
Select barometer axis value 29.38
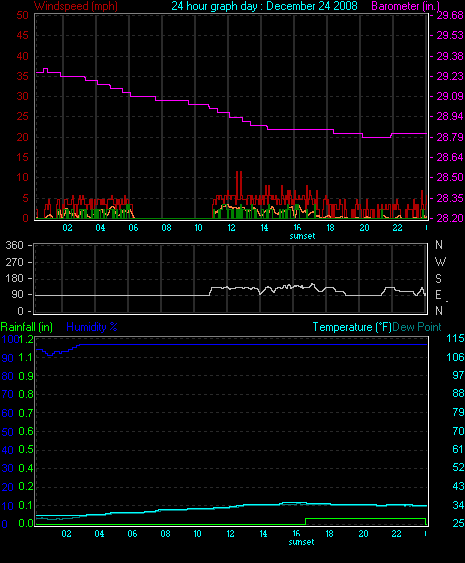pos(450,56)
